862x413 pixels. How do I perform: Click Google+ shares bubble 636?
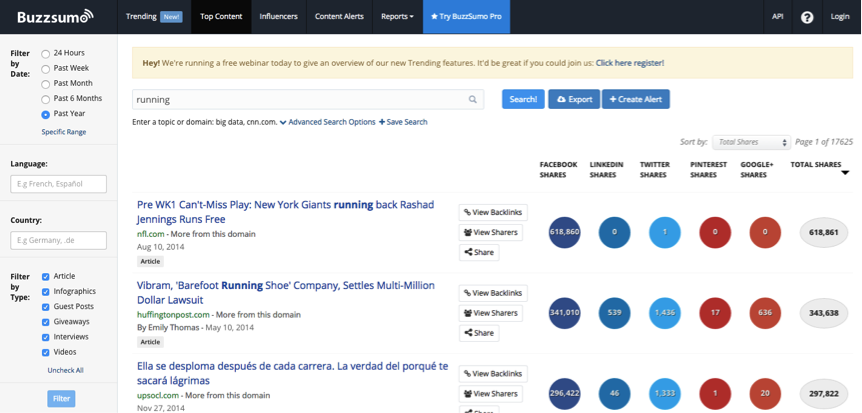[765, 313]
